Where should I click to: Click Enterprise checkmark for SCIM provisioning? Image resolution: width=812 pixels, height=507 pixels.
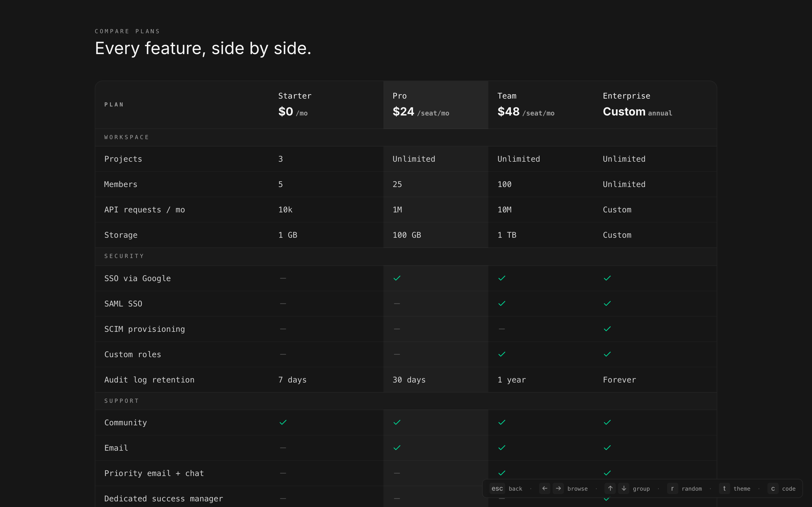point(607,329)
